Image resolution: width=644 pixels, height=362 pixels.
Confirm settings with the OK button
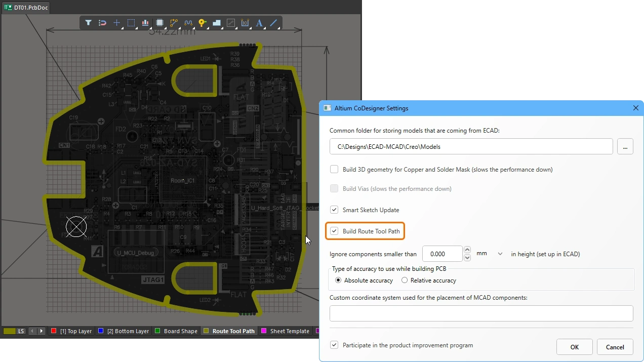(574, 347)
